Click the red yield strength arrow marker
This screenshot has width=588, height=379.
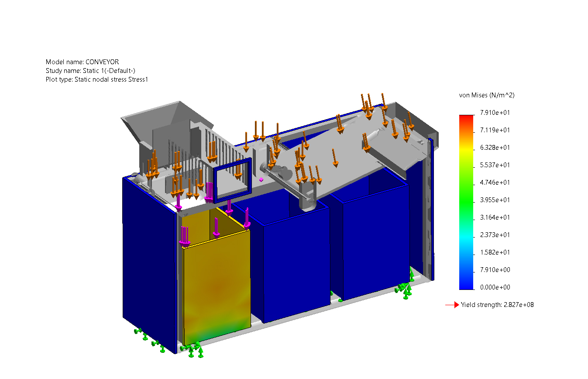[x=452, y=305]
